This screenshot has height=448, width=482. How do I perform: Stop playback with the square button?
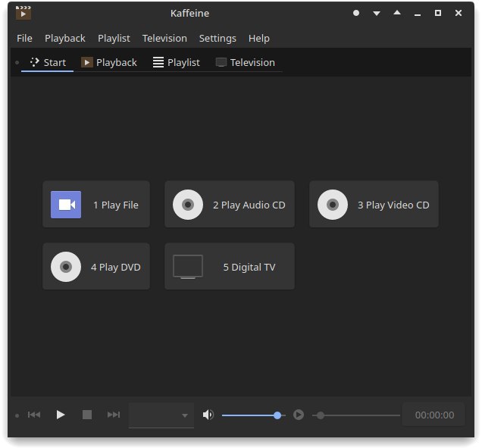(87, 415)
